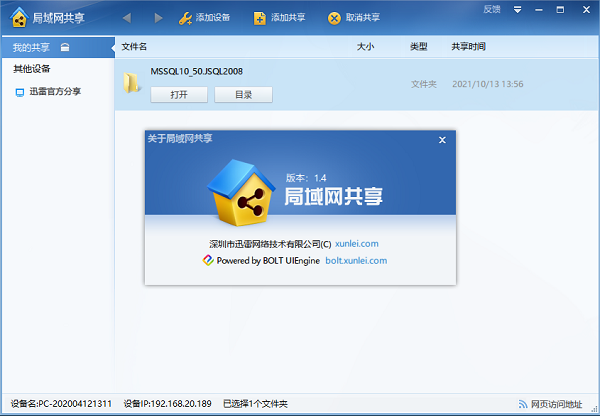The image size is (600, 416).
Task: Click the back navigation arrow
Action: tap(126, 18)
